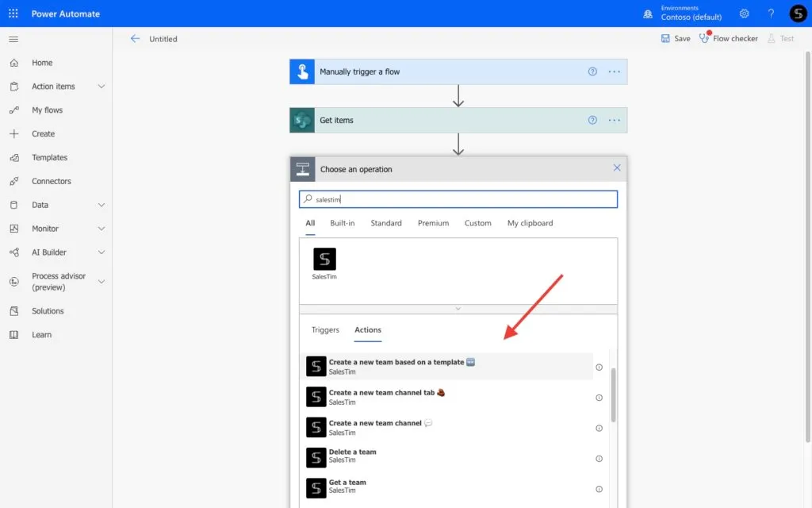Open the environments icon in header

pos(647,14)
